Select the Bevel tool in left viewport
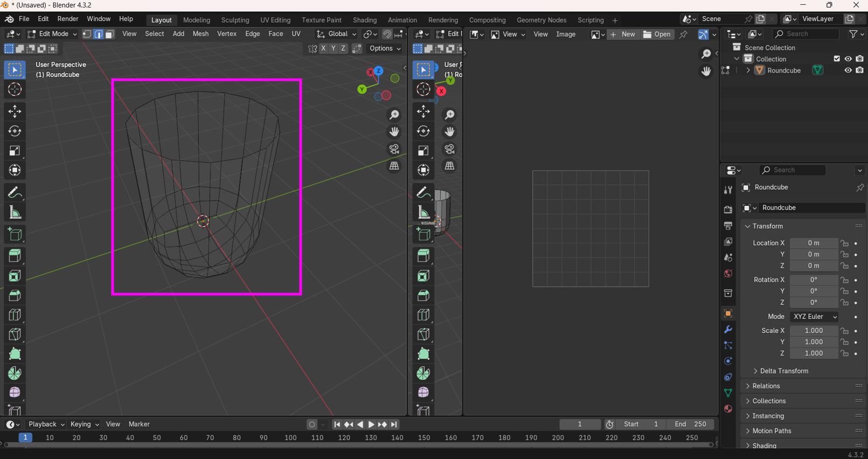Screen dimensions: 868x459 [x=15, y=295]
